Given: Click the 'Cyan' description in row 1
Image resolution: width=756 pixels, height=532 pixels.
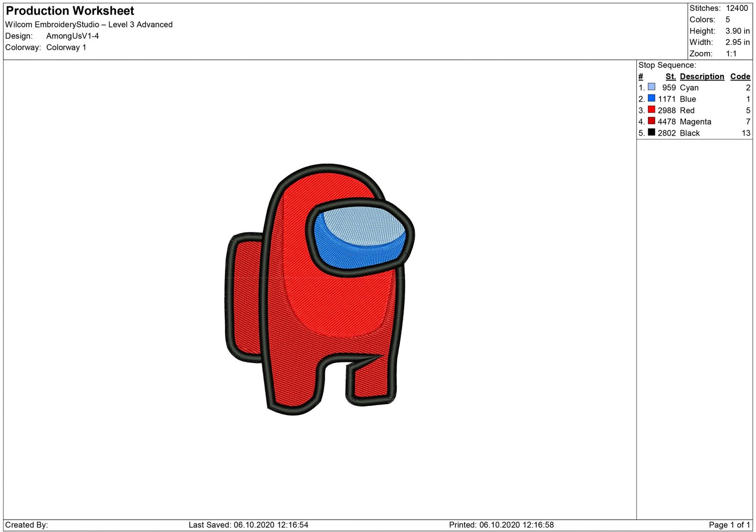Looking at the screenshot, I should click(689, 88).
